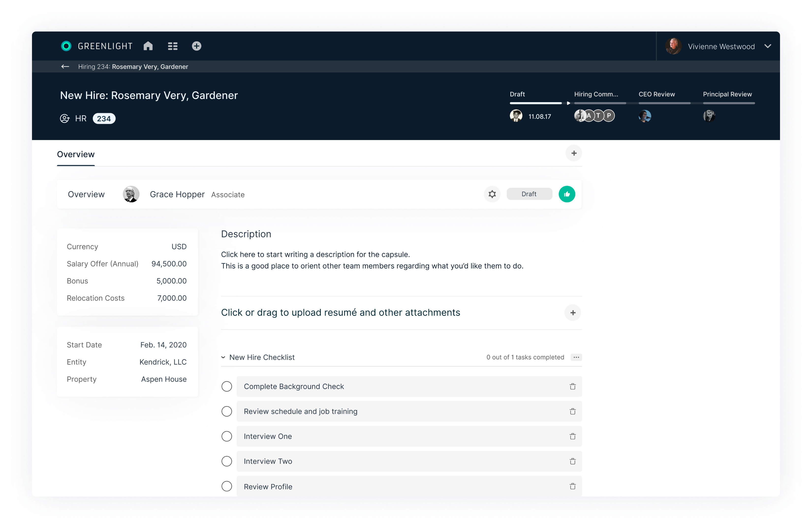Click the Associate role label
This screenshot has width=812, height=529.
[x=228, y=195]
